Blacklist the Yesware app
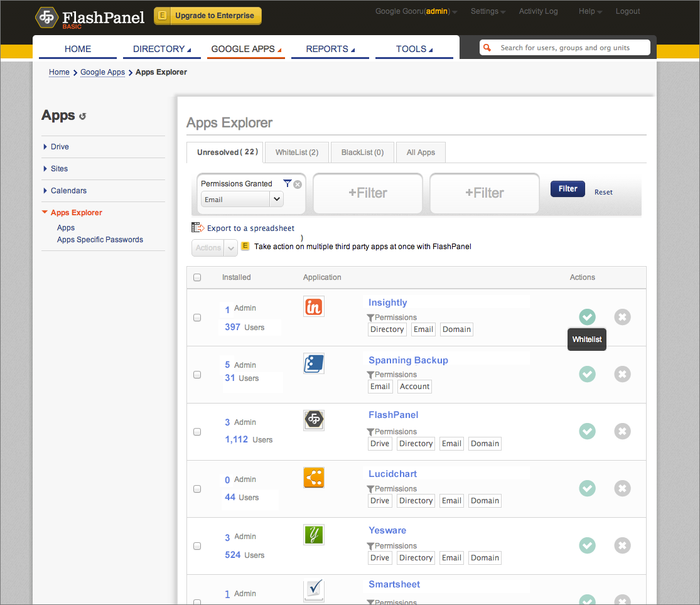Image resolution: width=700 pixels, height=605 pixels. click(x=622, y=545)
